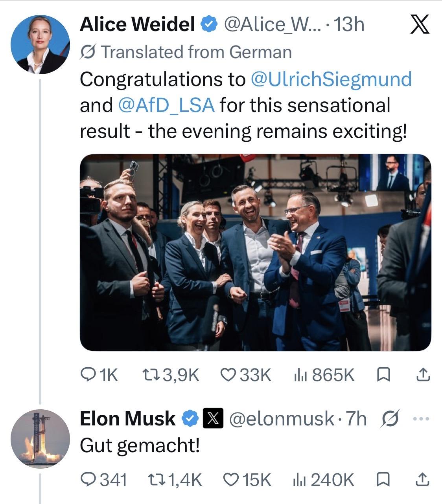Like Elon Musk's reply with 15K likes
Viewport: 442px width, 504px height.
coord(247,480)
